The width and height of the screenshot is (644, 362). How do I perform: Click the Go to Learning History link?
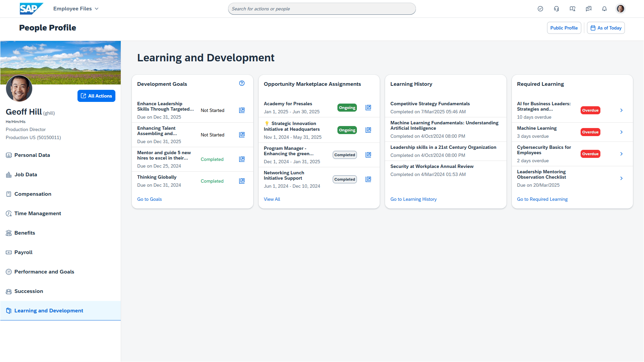(x=413, y=199)
